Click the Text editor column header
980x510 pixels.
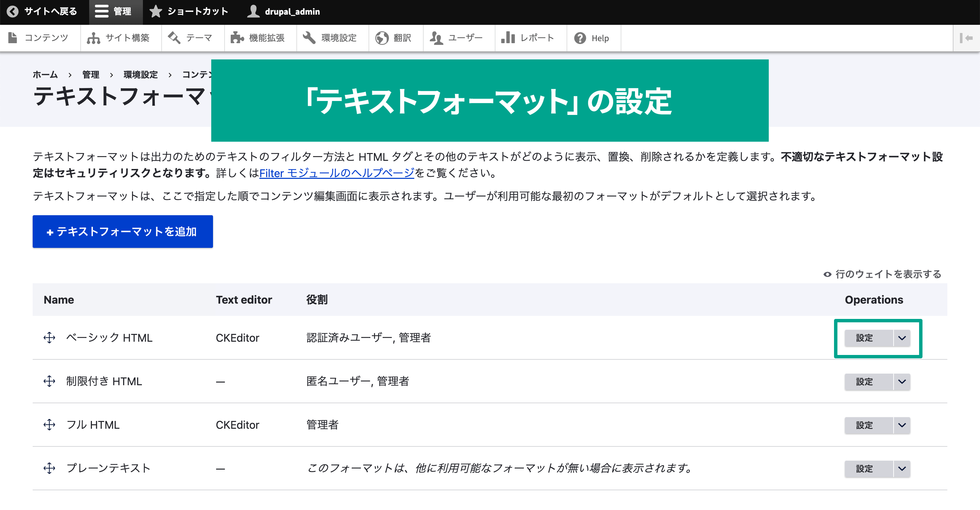pyautogui.click(x=244, y=300)
